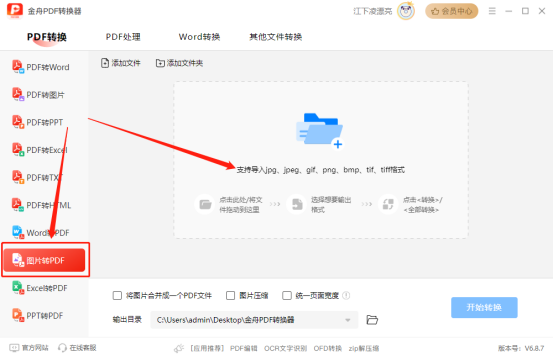
Task: Click the info icon beside 统一页面宽度
Action: pos(346,295)
